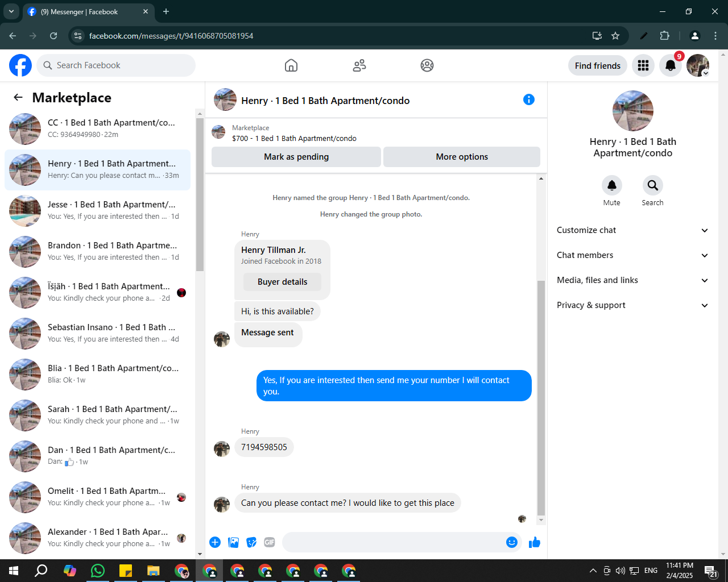Open CC apartment conversation

coord(98,129)
